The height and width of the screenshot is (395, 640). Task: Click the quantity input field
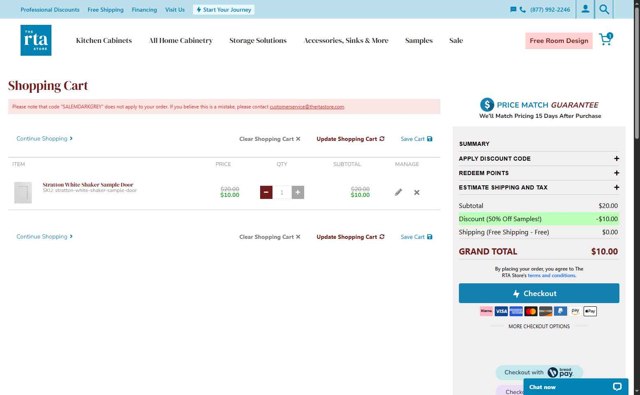[x=282, y=192]
